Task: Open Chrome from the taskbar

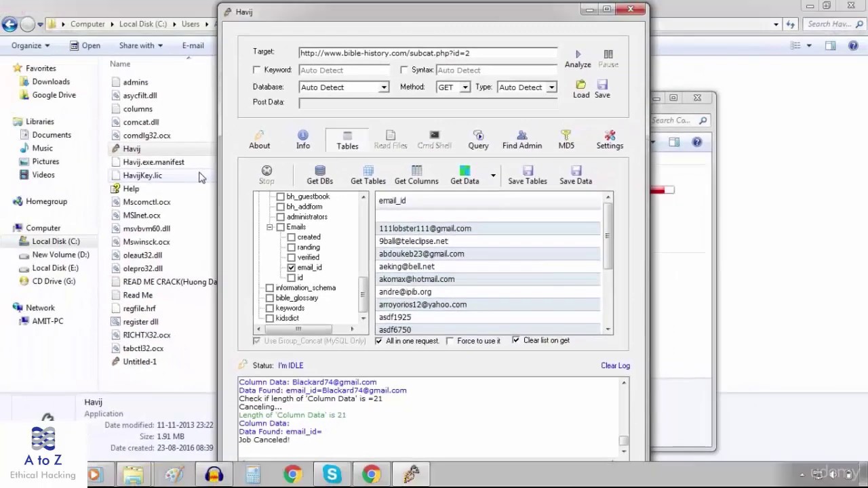Action: [293, 474]
